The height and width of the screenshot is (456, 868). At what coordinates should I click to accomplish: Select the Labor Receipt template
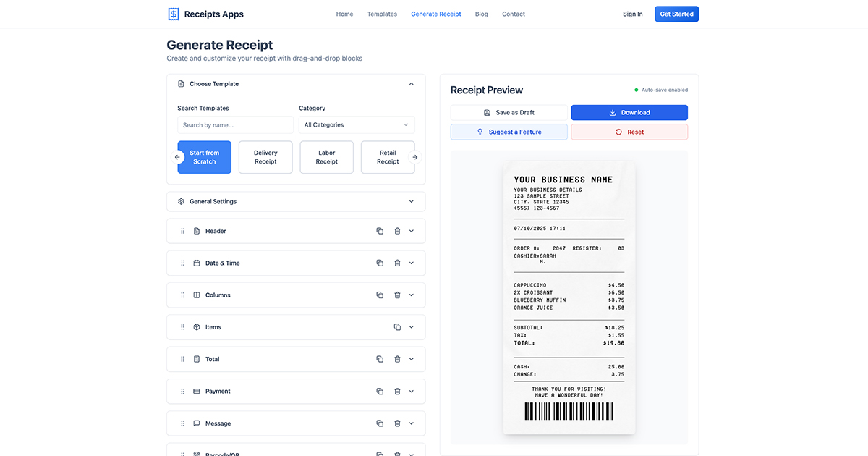point(326,157)
